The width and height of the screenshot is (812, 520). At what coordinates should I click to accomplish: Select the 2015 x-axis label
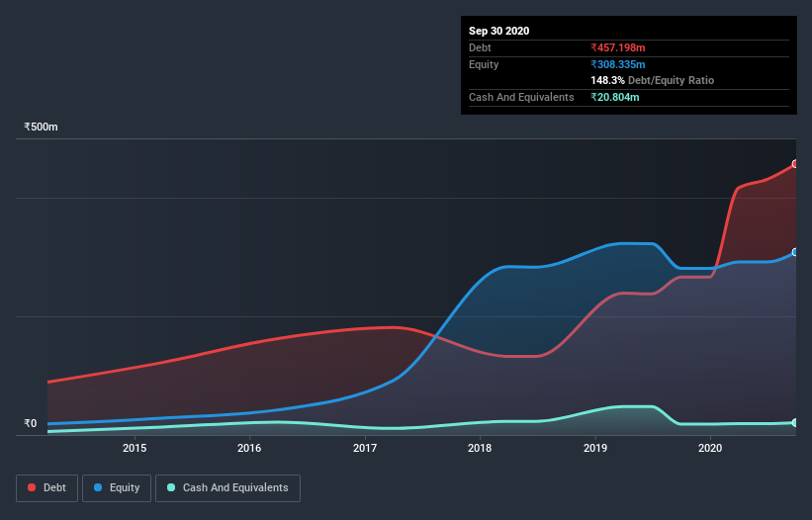(x=135, y=448)
